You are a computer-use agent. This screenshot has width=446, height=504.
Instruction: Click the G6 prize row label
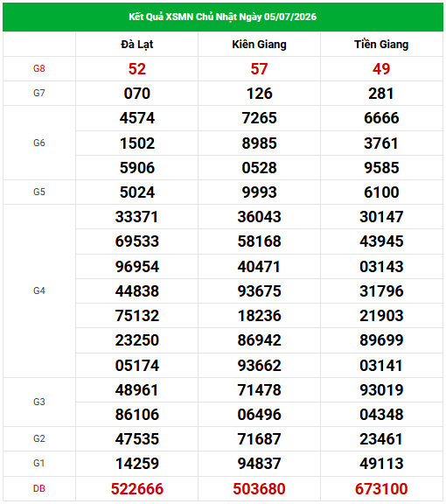39,143
